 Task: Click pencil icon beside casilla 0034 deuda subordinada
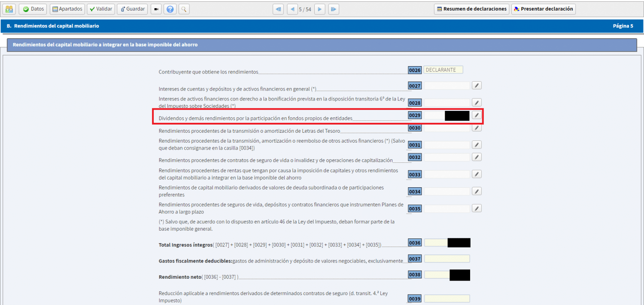(477, 191)
